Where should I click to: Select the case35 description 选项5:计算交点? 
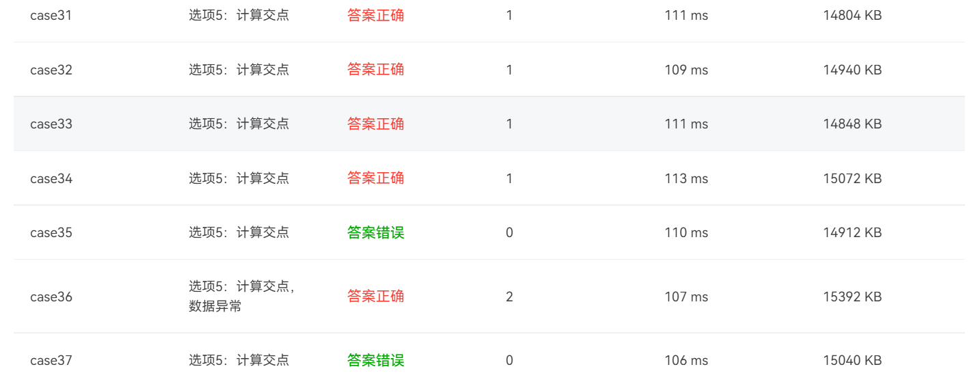pos(239,232)
